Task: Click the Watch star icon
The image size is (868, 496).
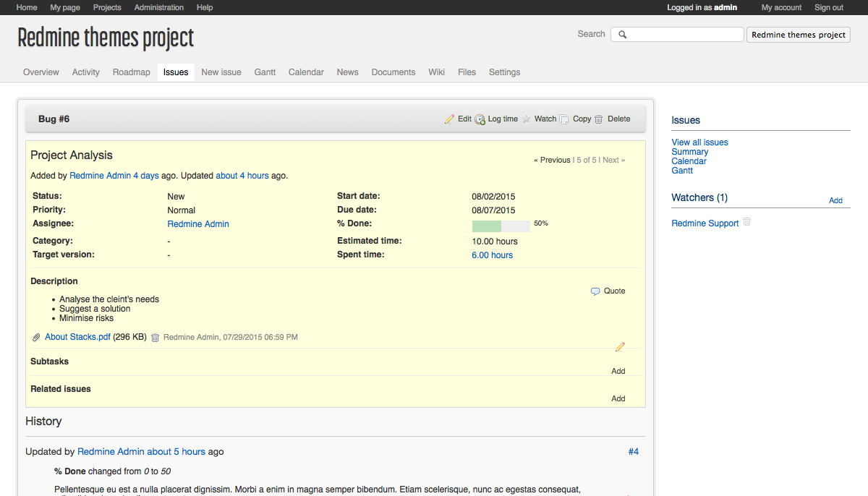Action: 527,119
